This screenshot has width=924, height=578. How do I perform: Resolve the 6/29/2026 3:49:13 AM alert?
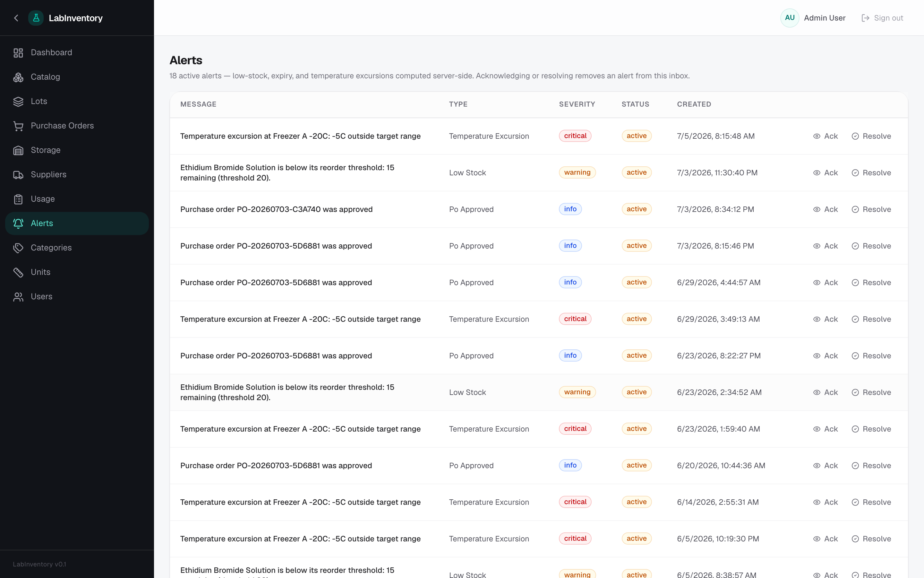coord(871,319)
